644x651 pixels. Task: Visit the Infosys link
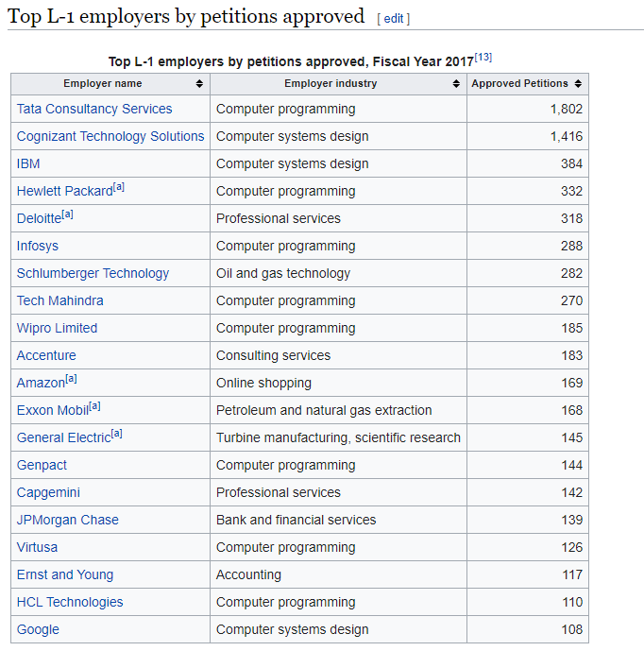38,246
